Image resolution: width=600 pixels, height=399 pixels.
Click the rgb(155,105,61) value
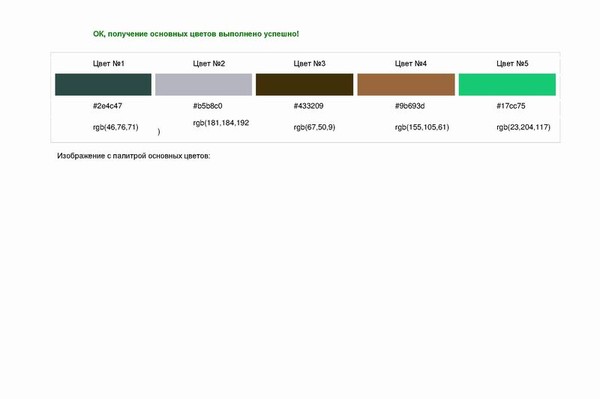tap(422, 127)
